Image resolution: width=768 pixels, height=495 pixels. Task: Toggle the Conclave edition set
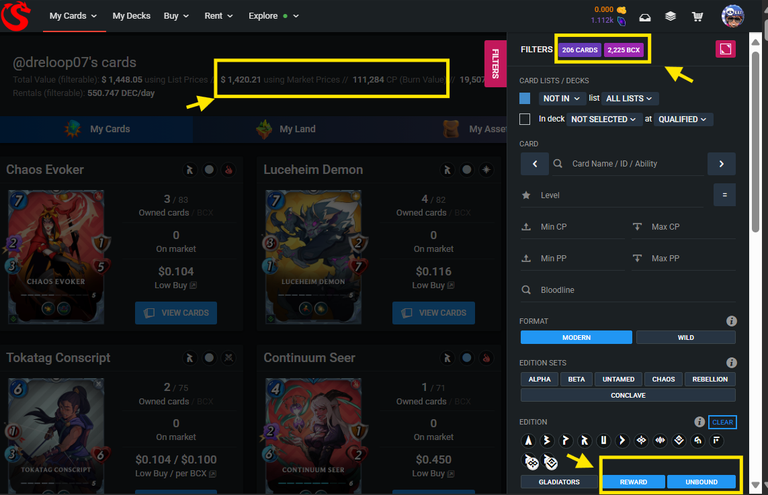628,395
